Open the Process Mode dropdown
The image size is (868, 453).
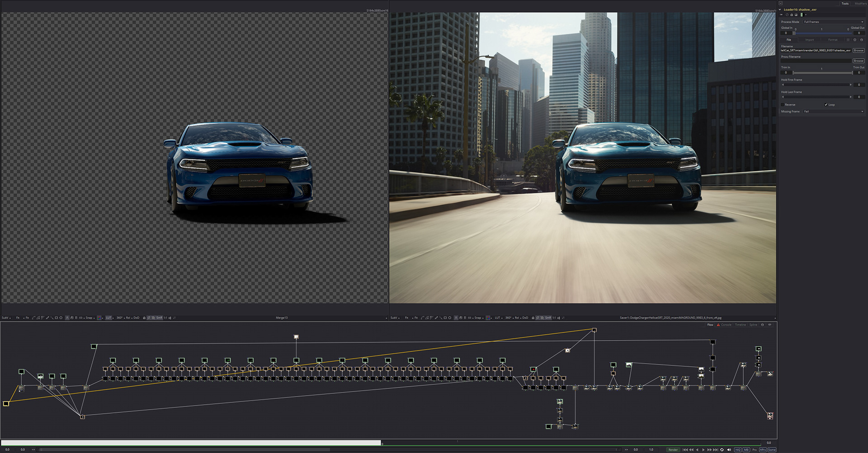tap(834, 22)
